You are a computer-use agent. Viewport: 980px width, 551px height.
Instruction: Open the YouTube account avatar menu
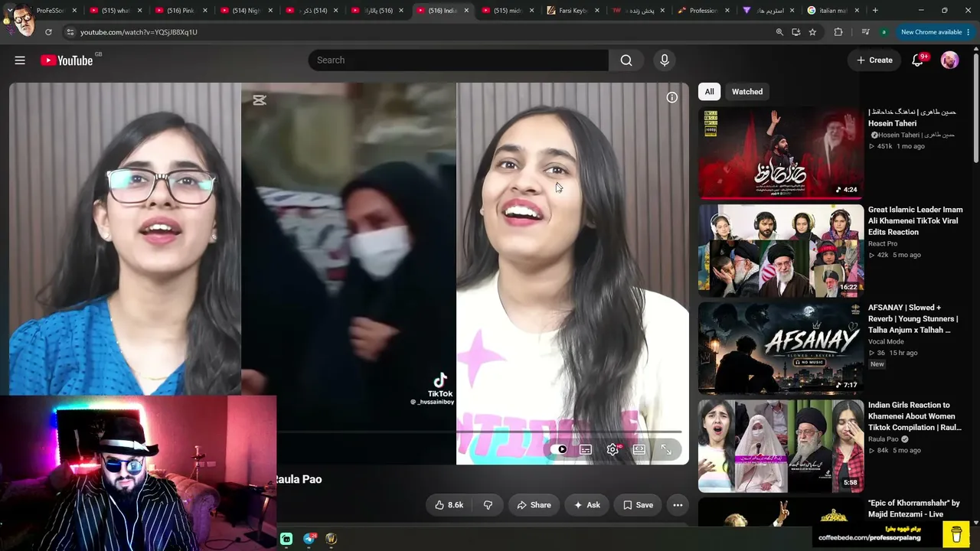coord(949,60)
